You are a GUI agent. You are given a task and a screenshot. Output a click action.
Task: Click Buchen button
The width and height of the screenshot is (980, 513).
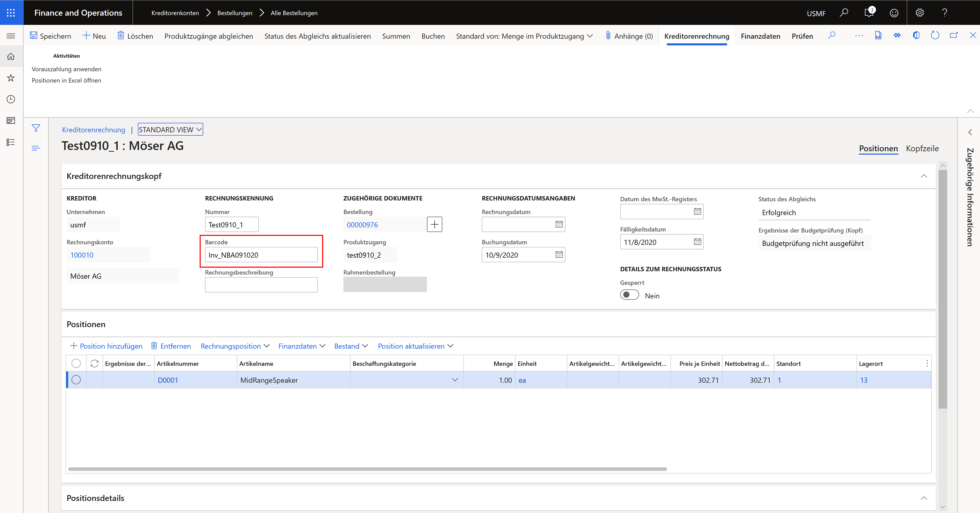433,36
